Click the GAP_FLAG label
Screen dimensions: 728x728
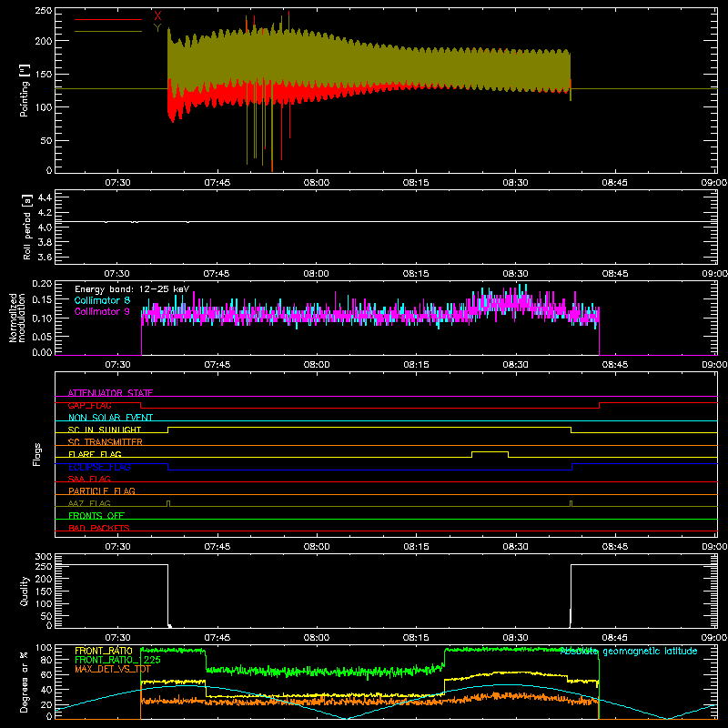pyautogui.click(x=89, y=405)
